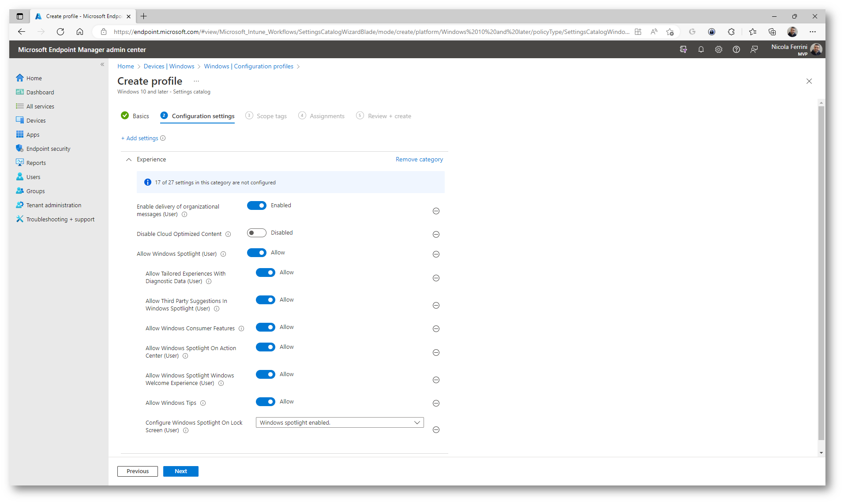Open the Nicola Ferrini account menu
Viewport: 844px width, 504px height.
click(797, 49)
